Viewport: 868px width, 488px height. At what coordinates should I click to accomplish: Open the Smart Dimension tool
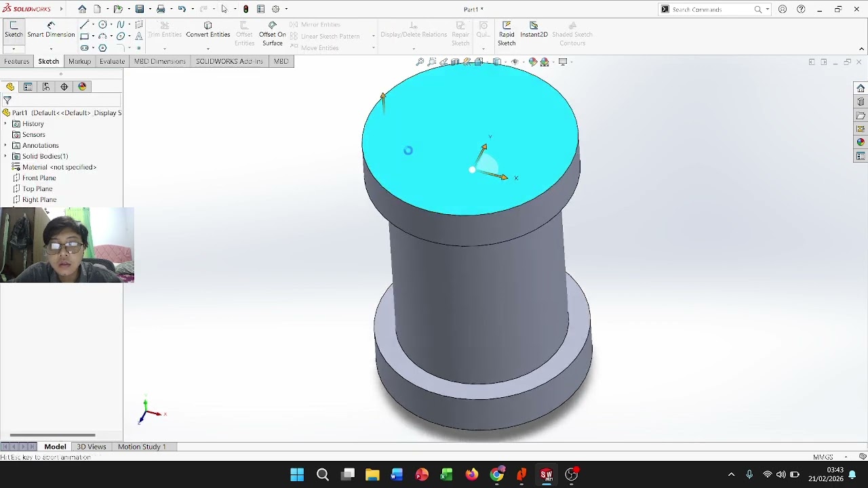[x=51, y=30]
